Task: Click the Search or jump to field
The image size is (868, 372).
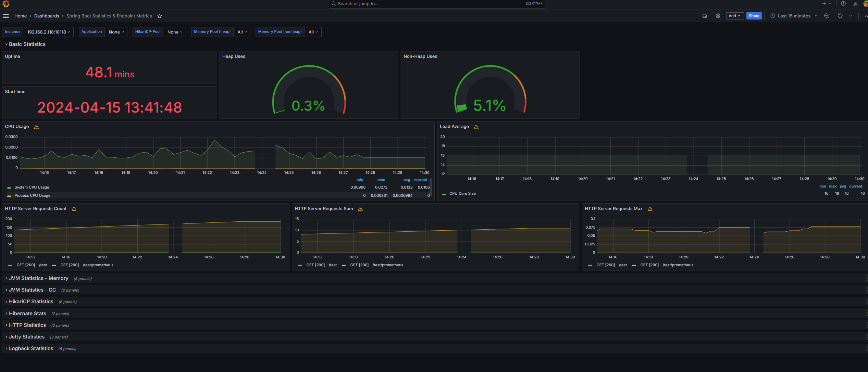Action: pyautogui.click(x=428, y=4)
